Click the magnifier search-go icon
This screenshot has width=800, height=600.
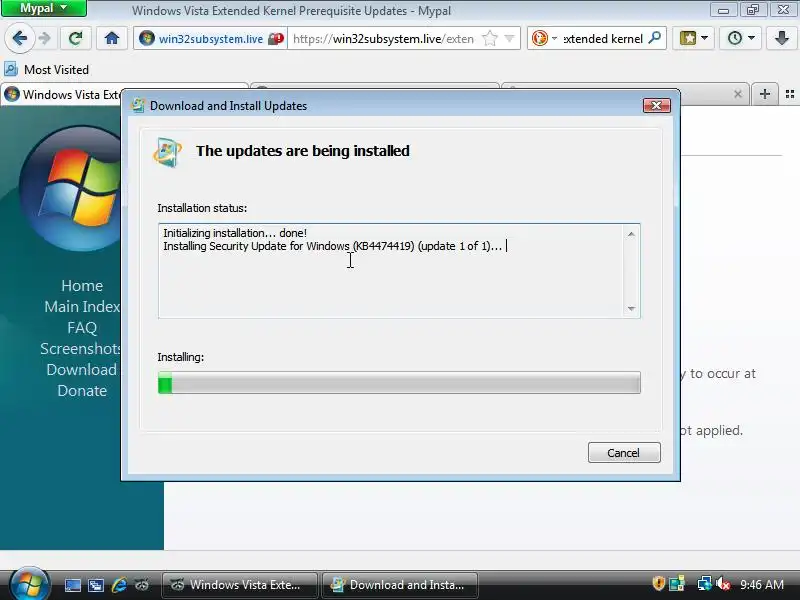(x=655, y=38)
